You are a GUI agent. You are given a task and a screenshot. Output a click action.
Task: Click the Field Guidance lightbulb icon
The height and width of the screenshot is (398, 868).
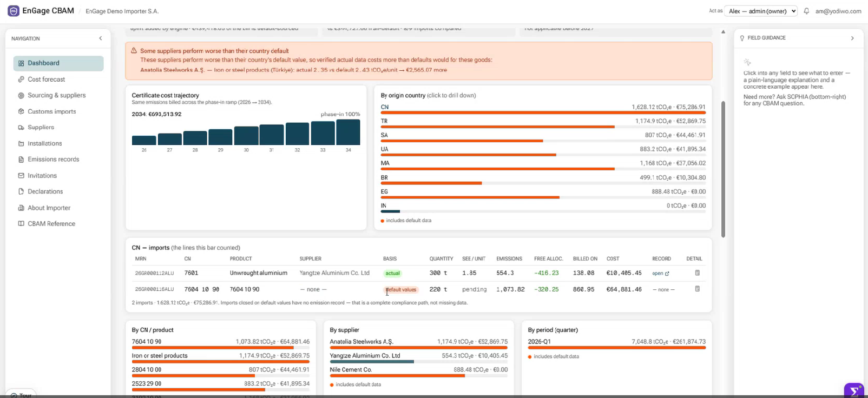pyautogui.click(x=742, y=38)
